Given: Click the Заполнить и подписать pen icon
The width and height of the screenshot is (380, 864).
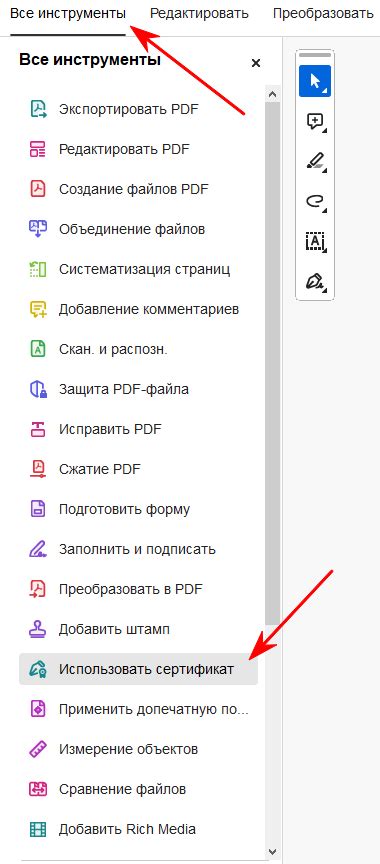Looking at the screenshot, I should (38, 549).
